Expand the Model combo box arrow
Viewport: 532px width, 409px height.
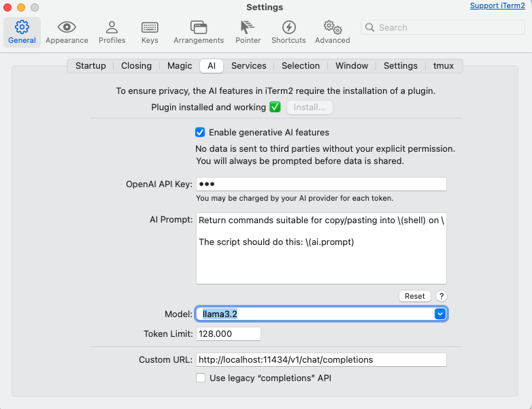(440, 314)
